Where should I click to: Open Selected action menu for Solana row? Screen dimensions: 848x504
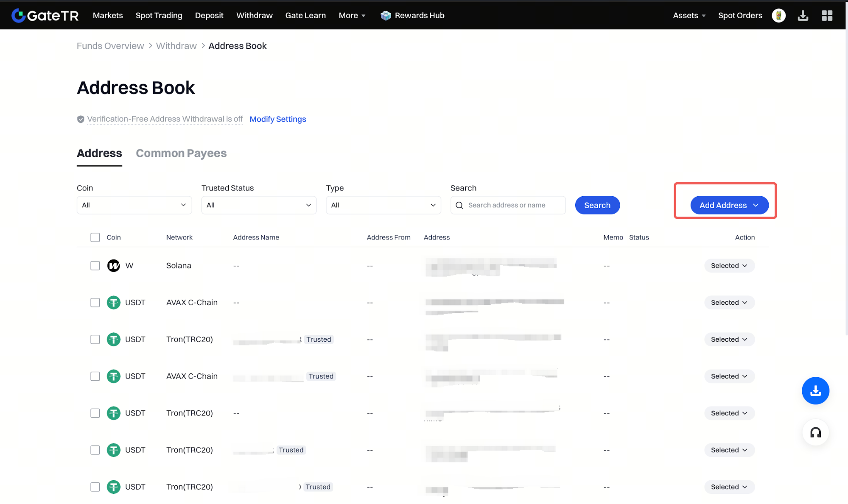pos(729,266)
